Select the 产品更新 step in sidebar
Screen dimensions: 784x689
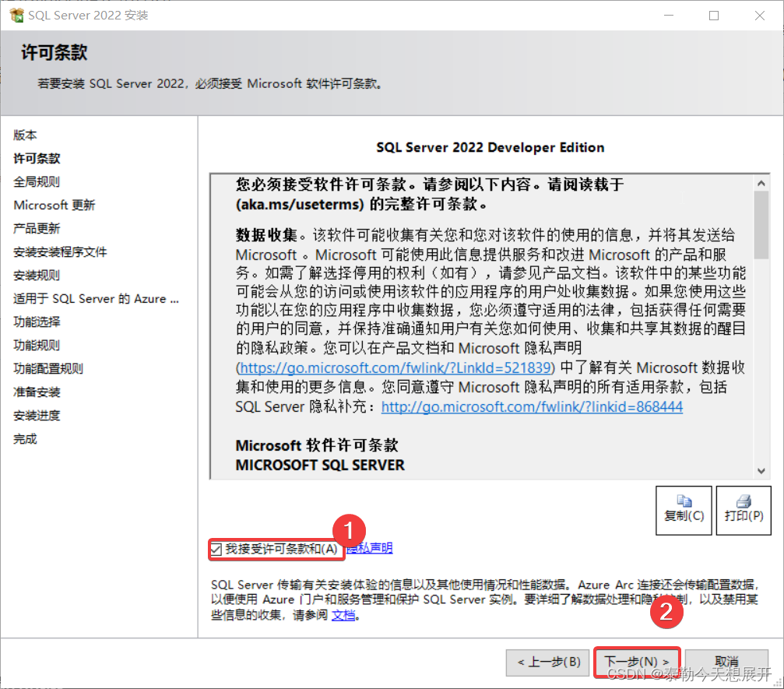click(x=37, y=229)
